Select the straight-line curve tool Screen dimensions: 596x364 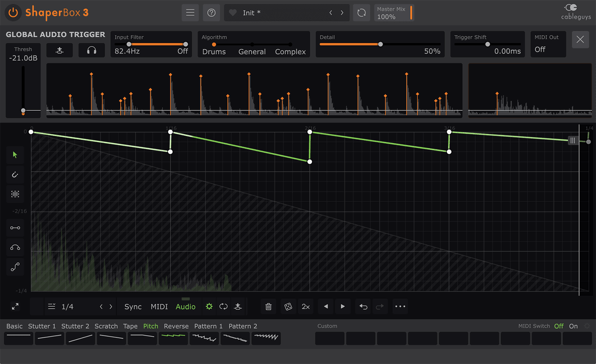(x=15, y=227)
